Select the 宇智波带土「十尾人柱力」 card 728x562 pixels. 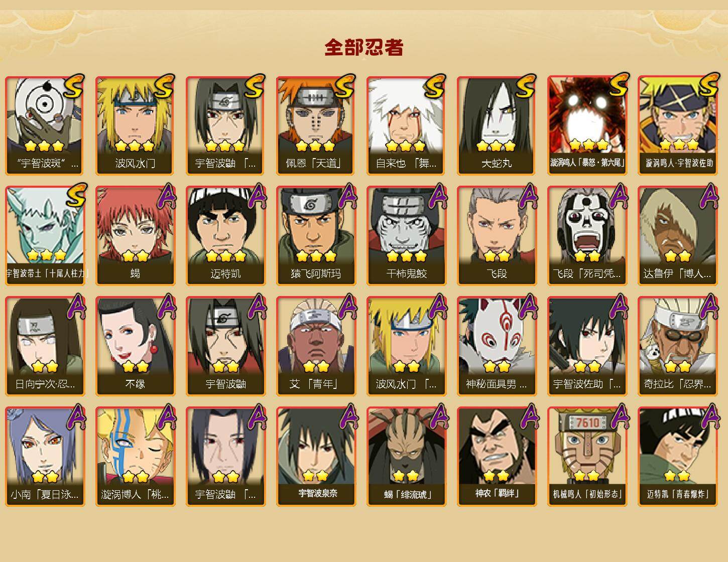tap(45, 236)
